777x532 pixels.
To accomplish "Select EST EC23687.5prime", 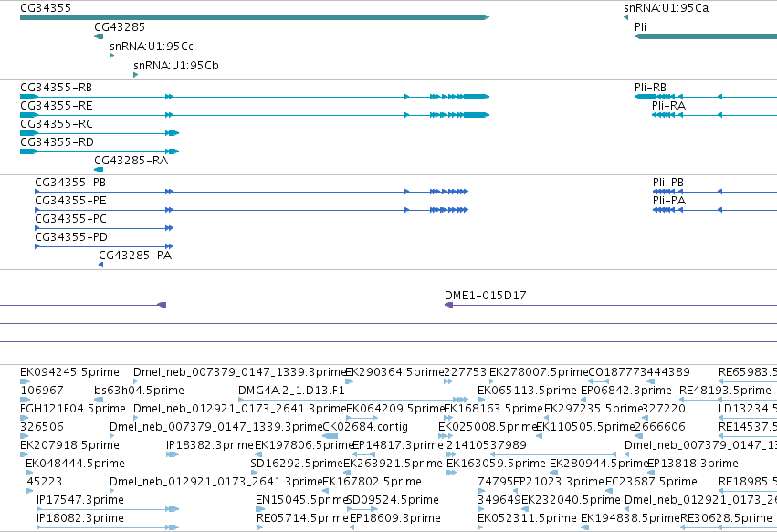I will tap(651, 482).
